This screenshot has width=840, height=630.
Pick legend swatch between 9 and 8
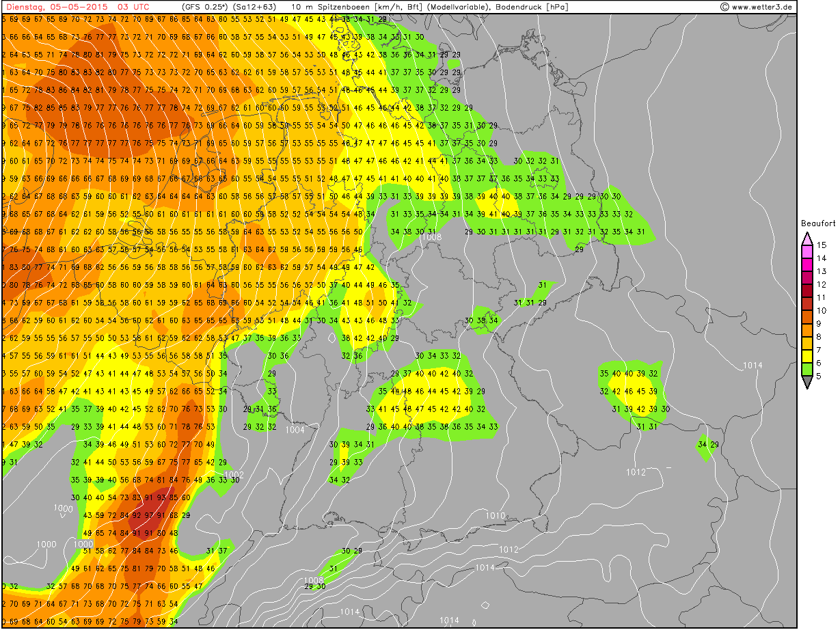point(807,329)
